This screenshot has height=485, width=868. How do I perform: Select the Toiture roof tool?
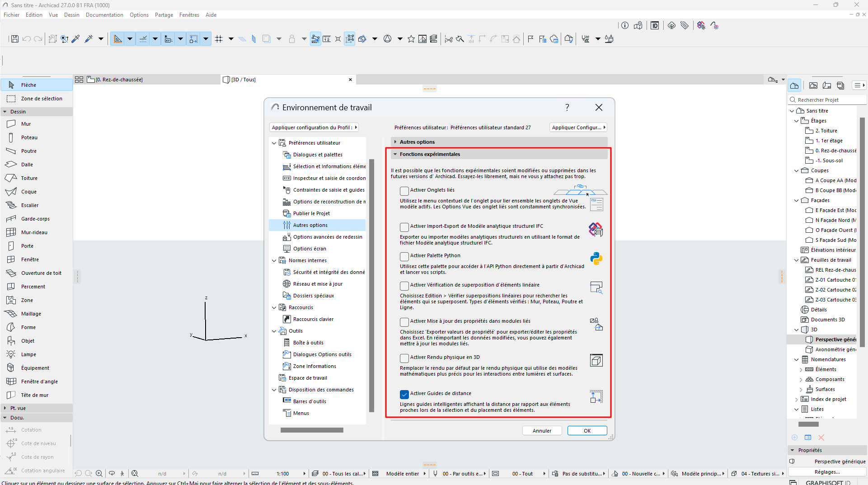click(29, 178)
